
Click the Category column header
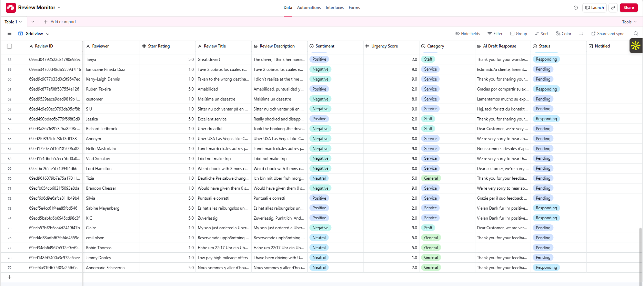(x=447, y=46)
